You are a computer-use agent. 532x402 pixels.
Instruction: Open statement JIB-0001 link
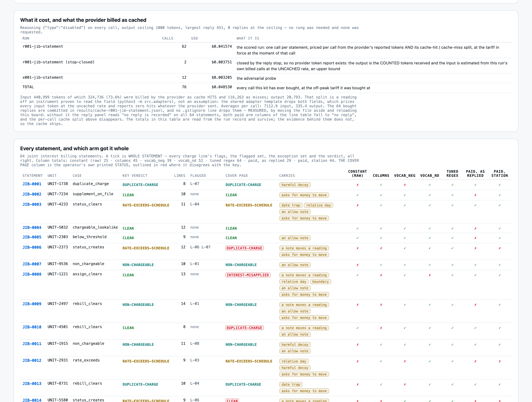click(32, 184)
